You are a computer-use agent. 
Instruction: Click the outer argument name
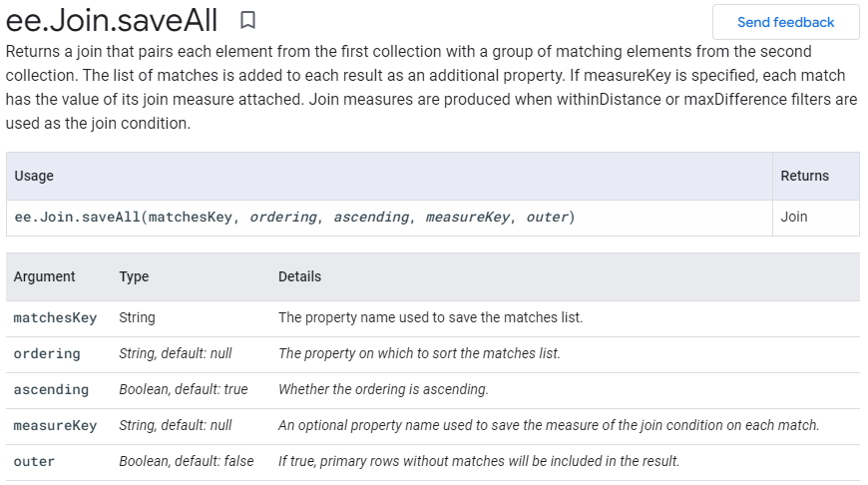[34, 461]
